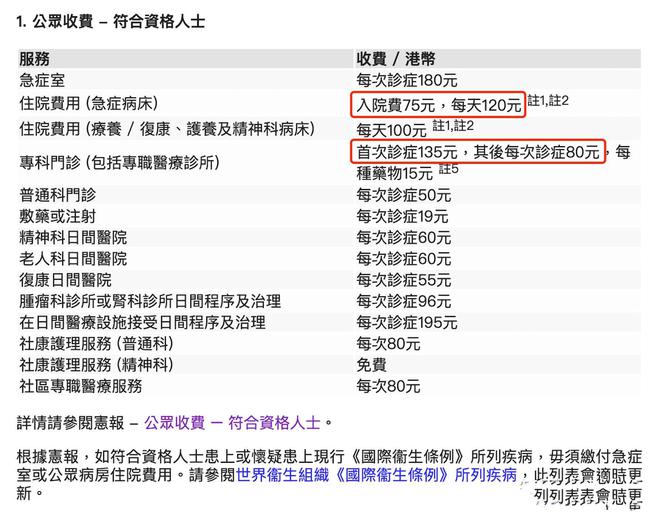The height and width of the screenshot is (515, 660).
Task: Select the 收費 / 港幣 column header
Action: click(395, 58)
